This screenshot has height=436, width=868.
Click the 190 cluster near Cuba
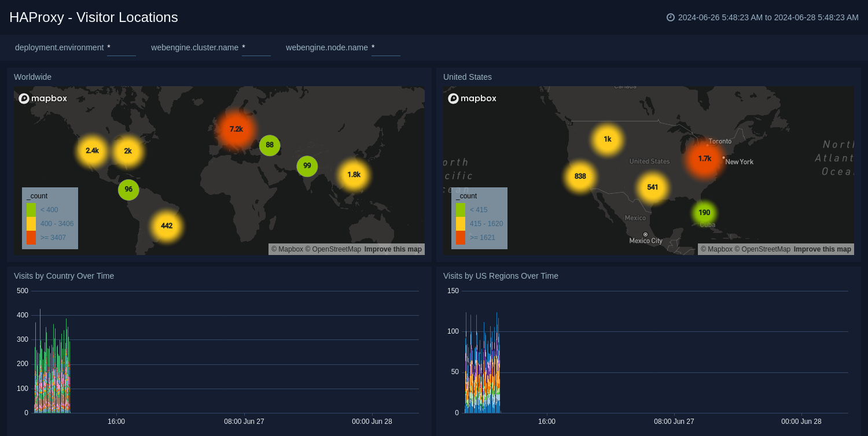point(704,212)
